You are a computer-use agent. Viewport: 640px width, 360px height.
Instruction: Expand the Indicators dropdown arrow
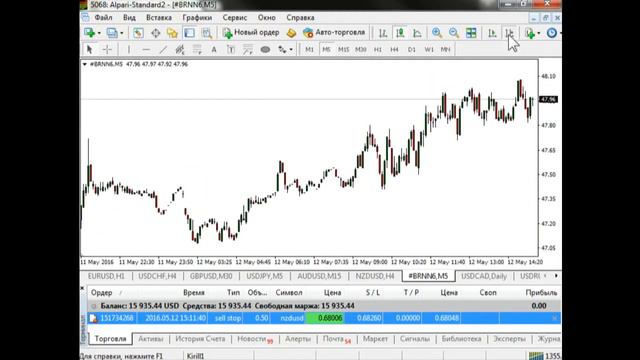(x=539, y=33)
